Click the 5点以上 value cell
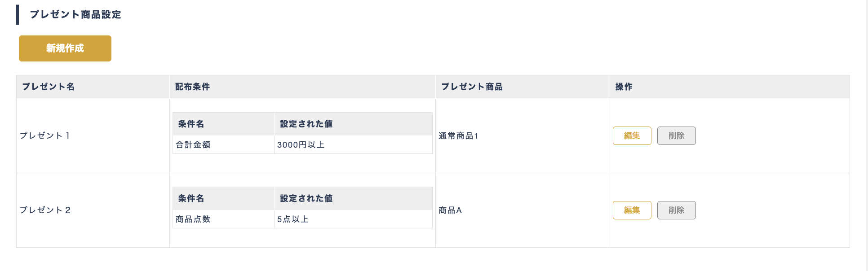 coord(293,219)
